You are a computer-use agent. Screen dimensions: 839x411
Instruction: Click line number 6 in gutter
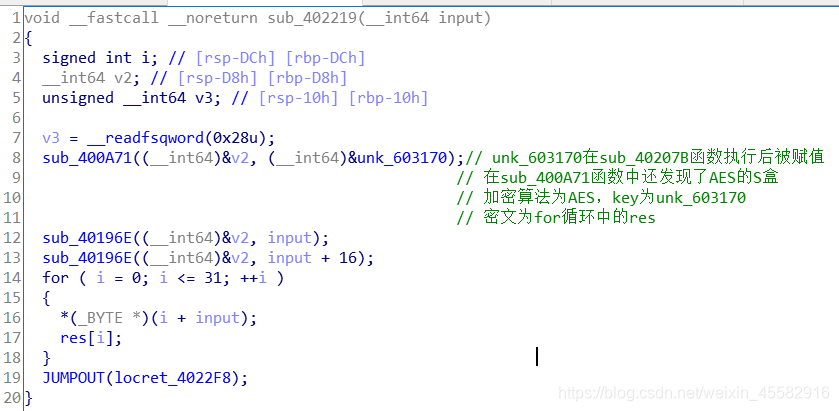[x=16, y=118]
